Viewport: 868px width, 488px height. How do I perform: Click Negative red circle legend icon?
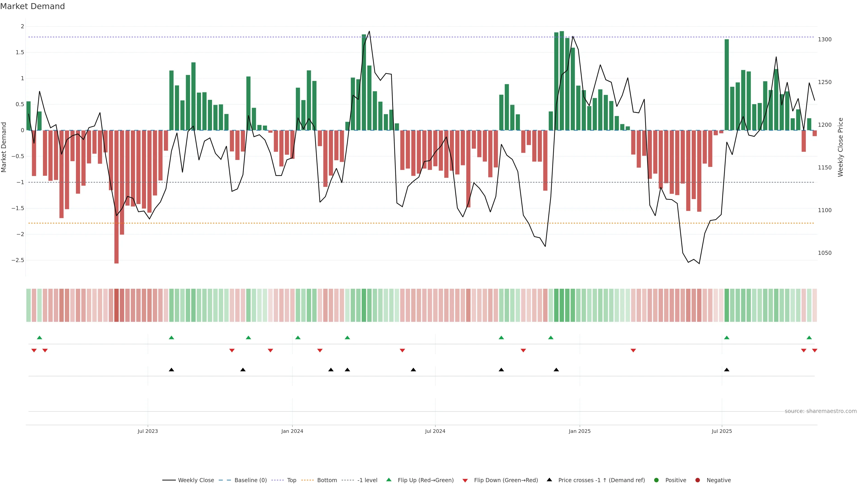point(698,480)
